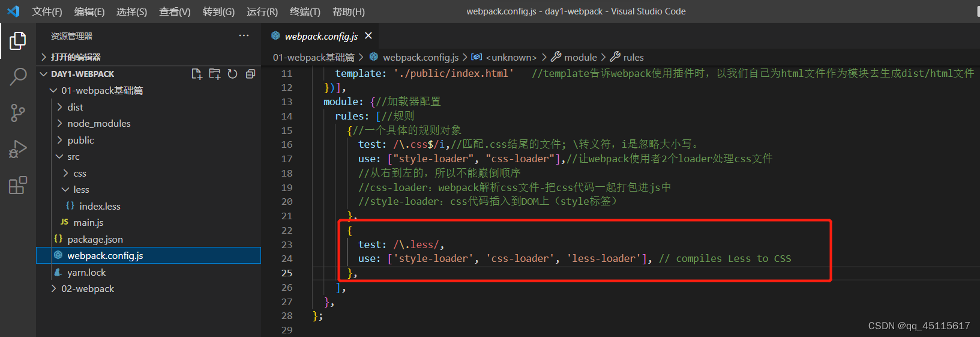The height and width of the screenshot is (337, 980).
Task: Create a new file in DAY1-WEBPACK
Action: click(x=196, y=74)
